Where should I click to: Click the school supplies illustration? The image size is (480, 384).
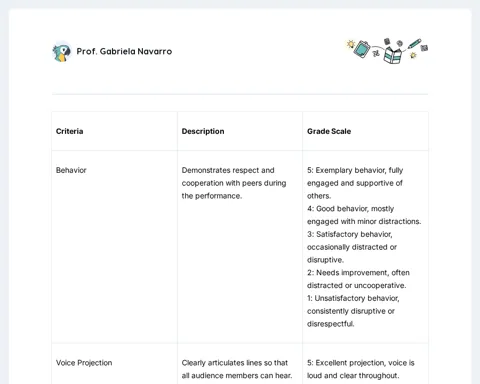(387, 51)
